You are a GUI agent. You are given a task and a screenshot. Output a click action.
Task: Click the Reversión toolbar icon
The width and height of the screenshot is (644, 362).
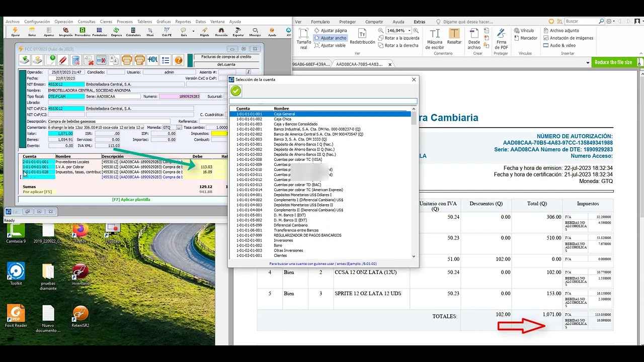tap(221, 32)
